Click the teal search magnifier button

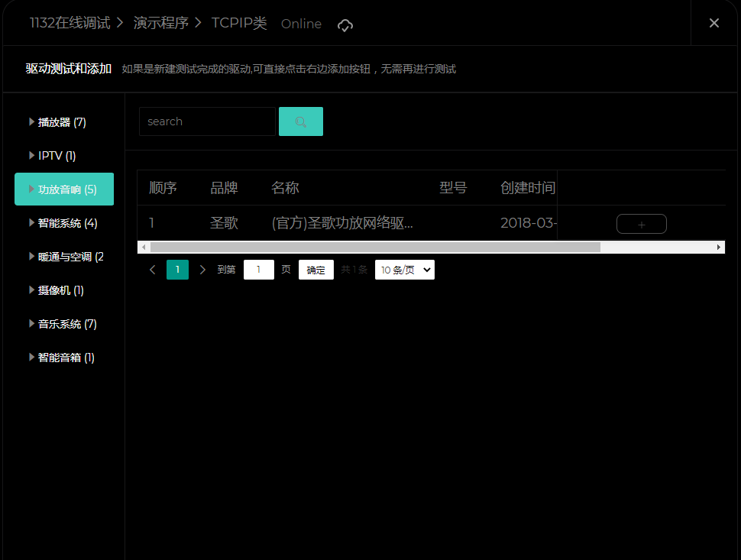(x=300, y=121)
